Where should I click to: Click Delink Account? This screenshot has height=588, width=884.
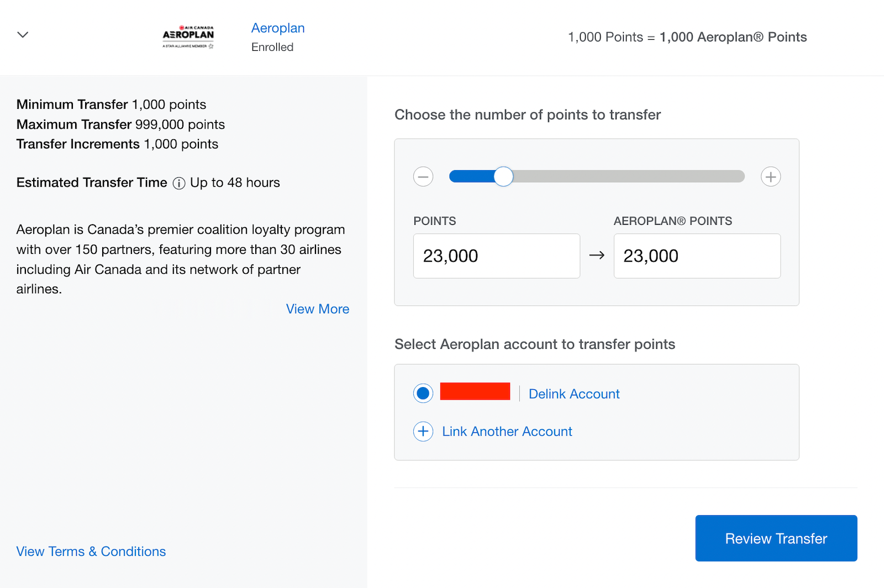coord(573,394)
